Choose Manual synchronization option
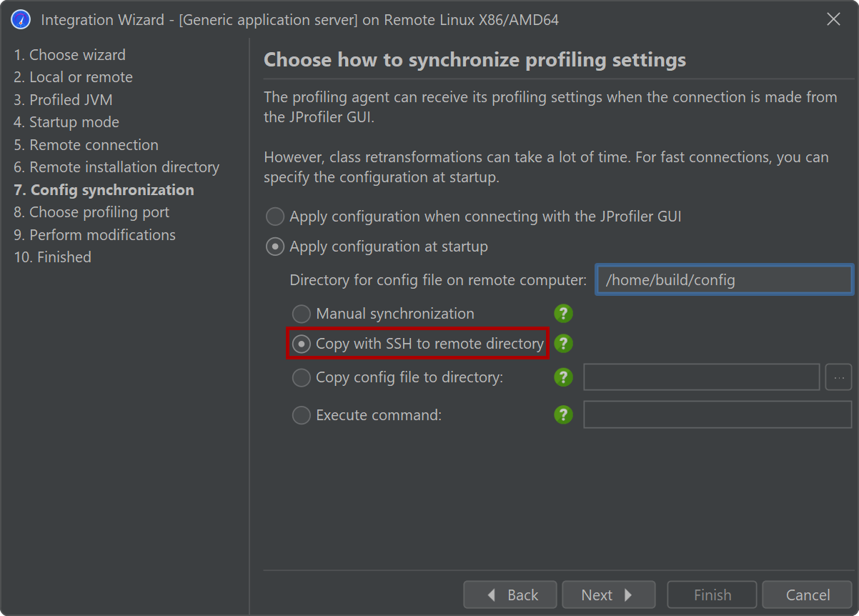The width and height of the screenshot is (859, 616). tap(302, 314)
